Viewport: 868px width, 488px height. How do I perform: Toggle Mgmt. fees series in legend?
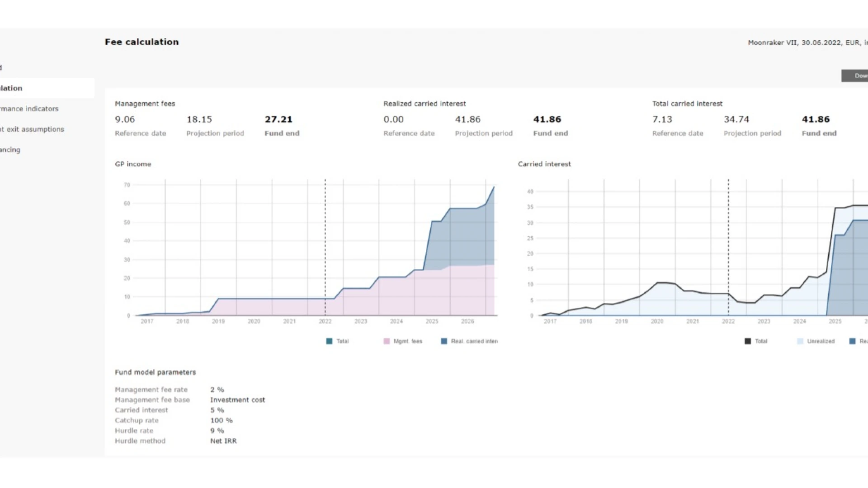coord(407,341)
